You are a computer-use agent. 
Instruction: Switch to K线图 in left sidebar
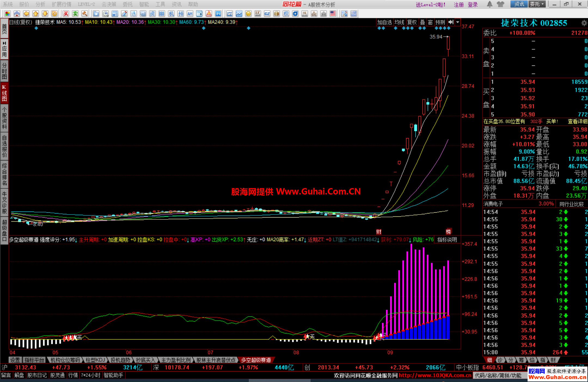click(x=4, y=93)
